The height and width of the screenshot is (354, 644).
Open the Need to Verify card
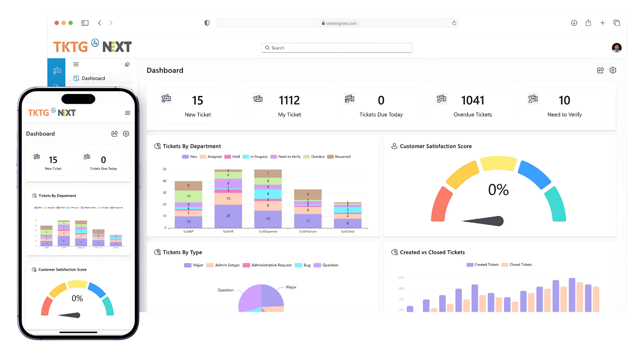pyautogui.click(x=564, y=106)
